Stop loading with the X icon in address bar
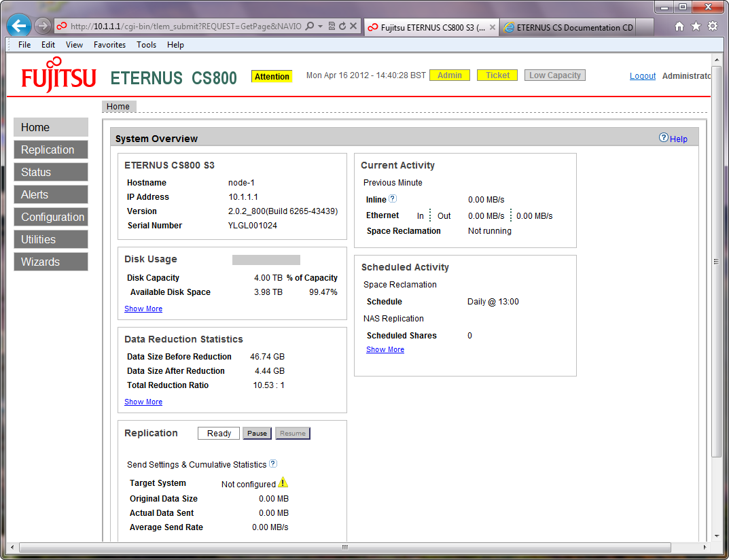Viewport: 729px width, 560px height. pyautogui.click(x=353, y=27)
